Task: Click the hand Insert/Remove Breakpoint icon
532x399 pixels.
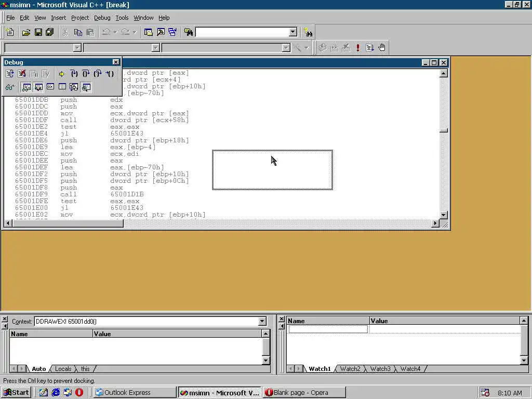Action: (382, 47)
